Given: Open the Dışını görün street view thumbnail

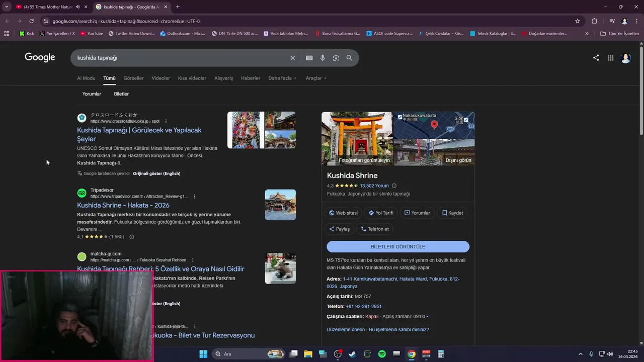Looking at the screenshot, I should pyautogui.click(x=434, y=152).
